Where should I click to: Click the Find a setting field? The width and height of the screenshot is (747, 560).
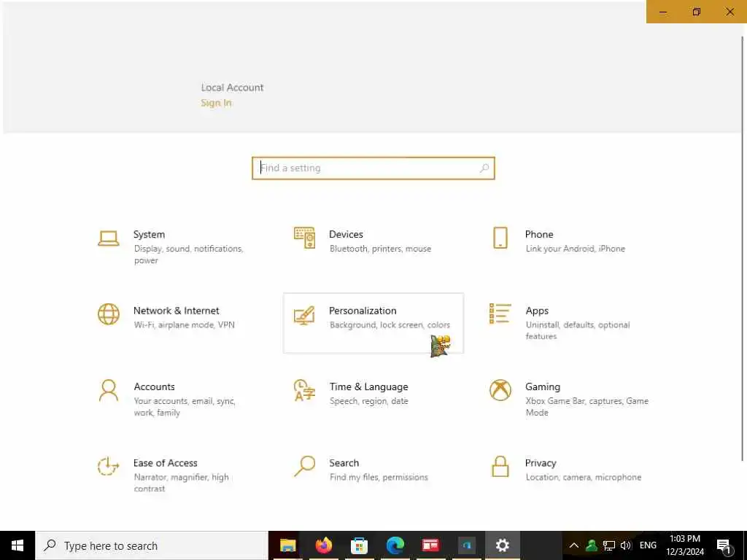pos(373,168)
